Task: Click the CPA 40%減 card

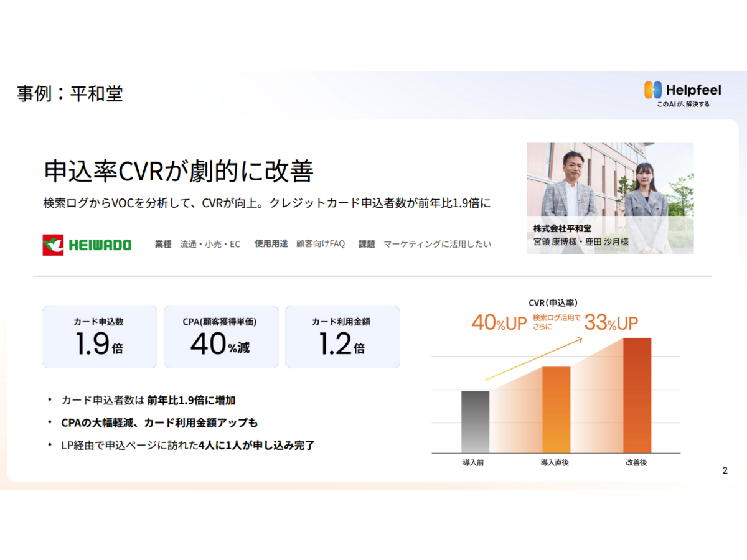Action: pos(220,336)
